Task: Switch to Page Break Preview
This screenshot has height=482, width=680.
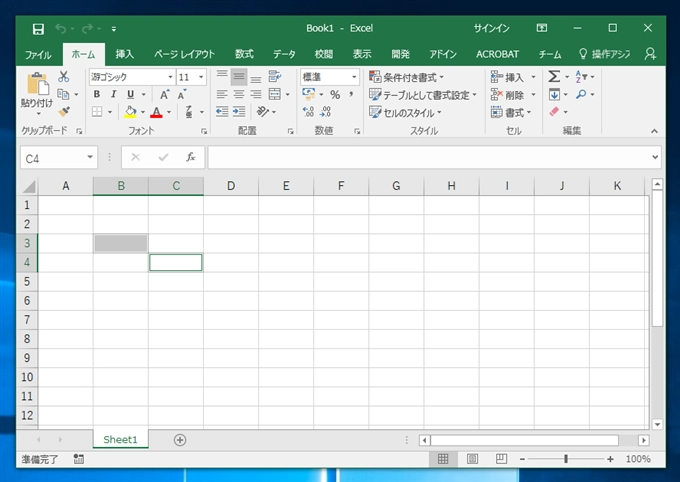Action: pyautogui.click(x=501, y=459)
